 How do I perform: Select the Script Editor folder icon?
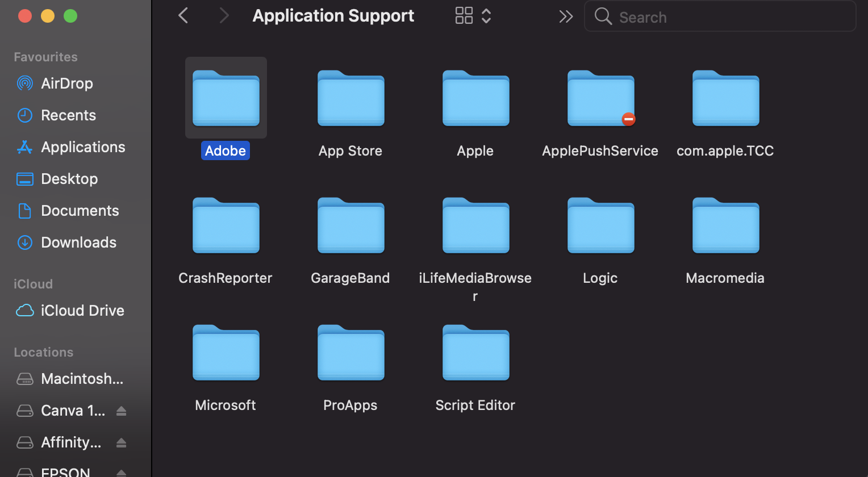(476, 352)
